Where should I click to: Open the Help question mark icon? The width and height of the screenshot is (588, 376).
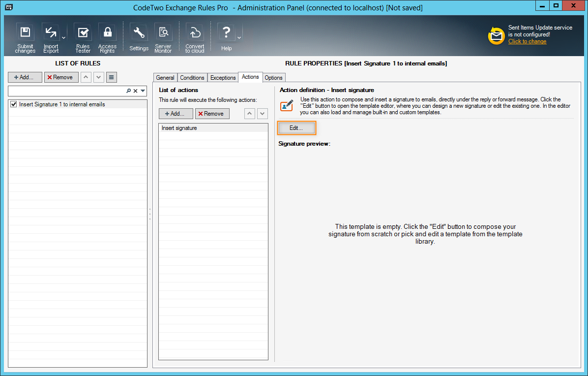click(x=226, y=38)
